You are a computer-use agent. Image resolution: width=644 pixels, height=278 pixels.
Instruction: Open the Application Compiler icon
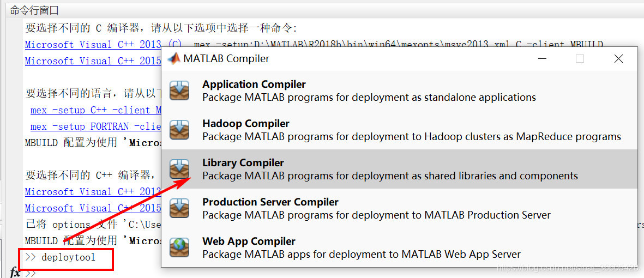[179, 90]
